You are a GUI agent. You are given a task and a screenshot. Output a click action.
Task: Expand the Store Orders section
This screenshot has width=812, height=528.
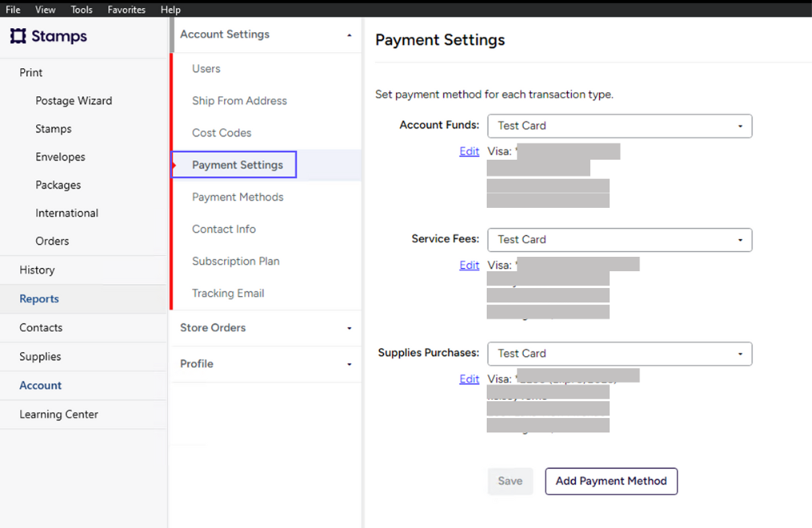click(x=266, y=328)
